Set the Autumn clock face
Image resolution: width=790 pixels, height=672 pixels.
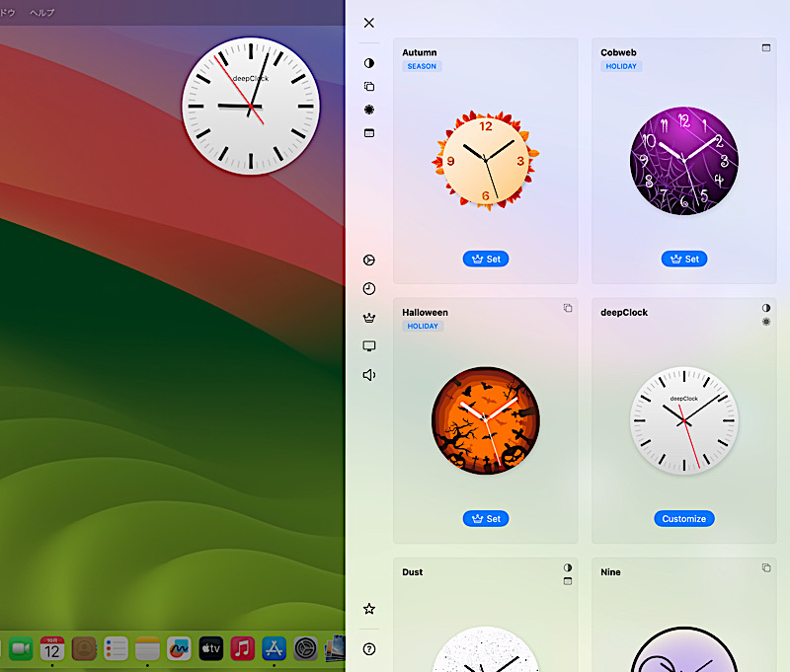(486, 259)
